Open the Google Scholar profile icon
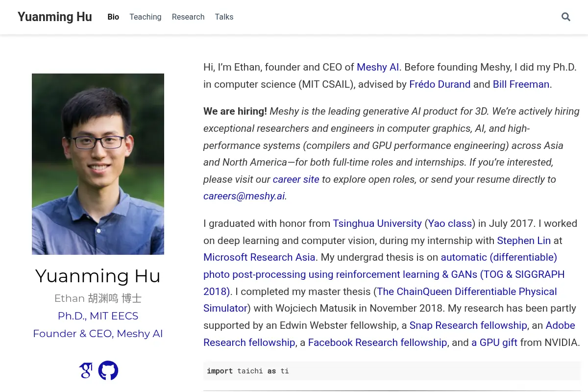The height and width of the screenshot is (392, 588). (x=86, y=370)
